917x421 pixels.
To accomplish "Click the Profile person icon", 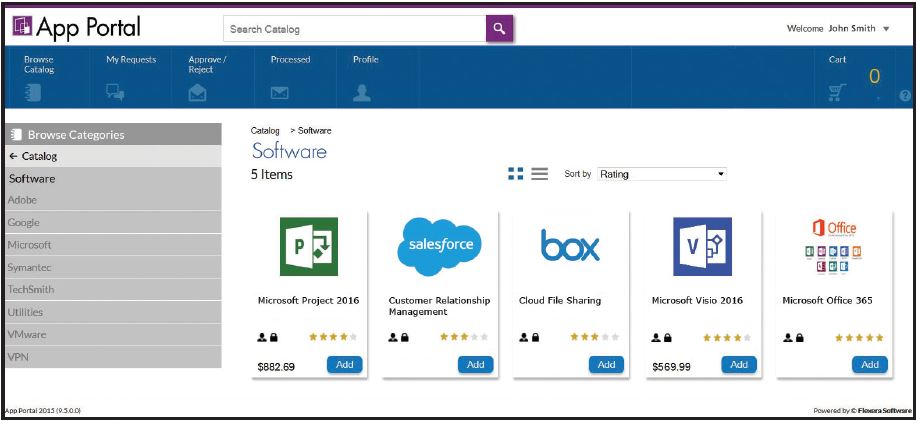I will coord(362,92).
